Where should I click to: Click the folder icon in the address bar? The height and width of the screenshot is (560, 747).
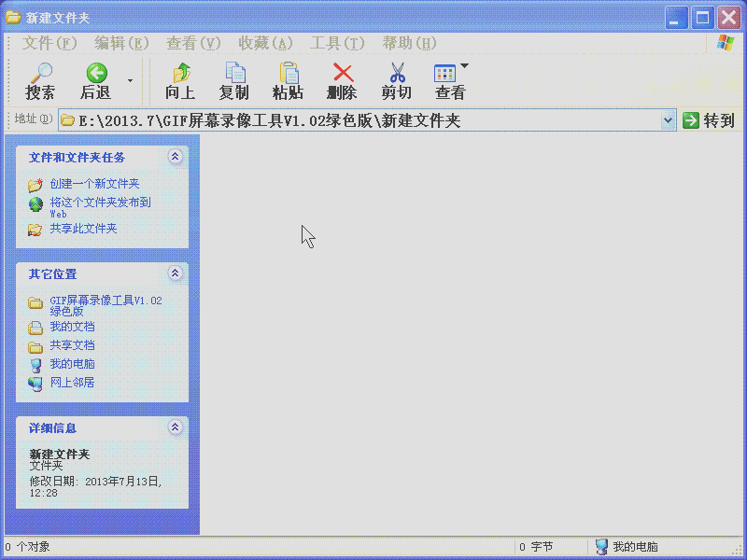tap(67, 120)
